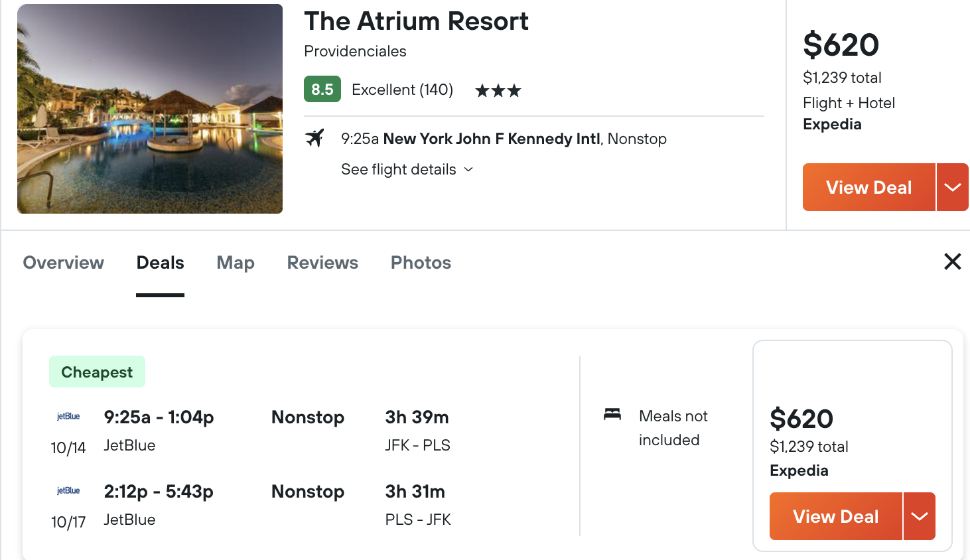Open dropdown arrow beside bottom View Deal
970x560 pixels.
(x=920, y=516)
